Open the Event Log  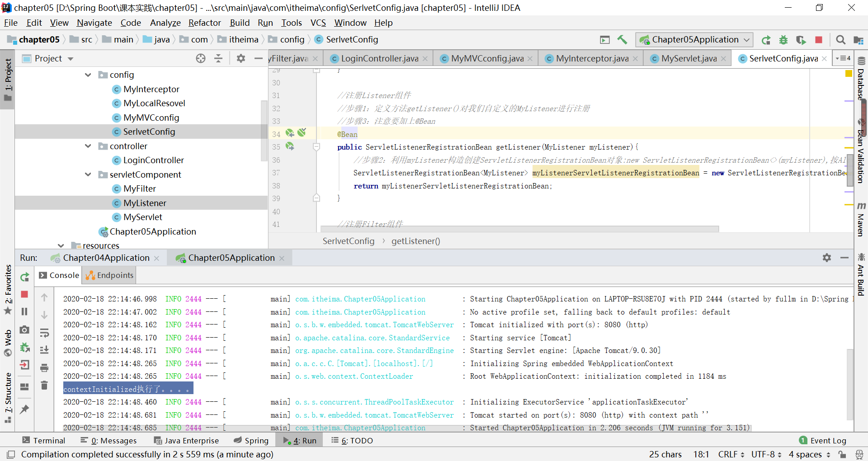pyautogui.click(x=829, y=440)
